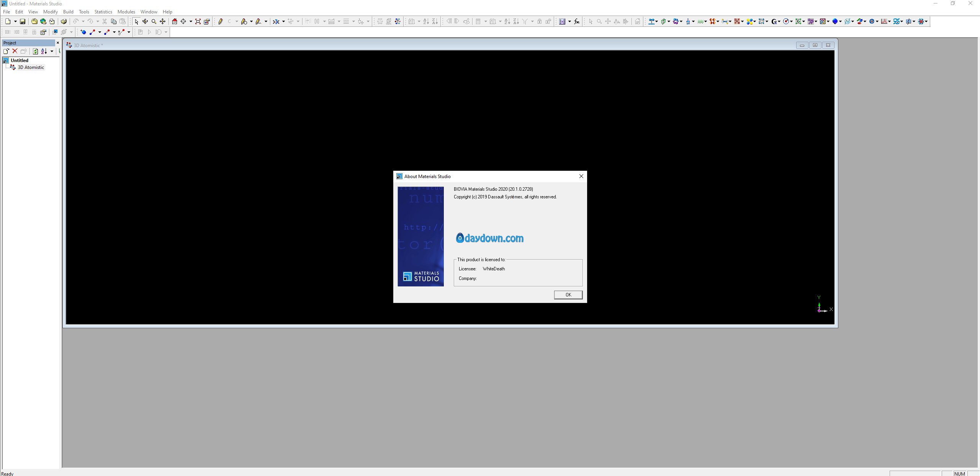Select the Untitled project root node
Image resolution: width=980 pixels, height=476 pixels.
[20, 60]
